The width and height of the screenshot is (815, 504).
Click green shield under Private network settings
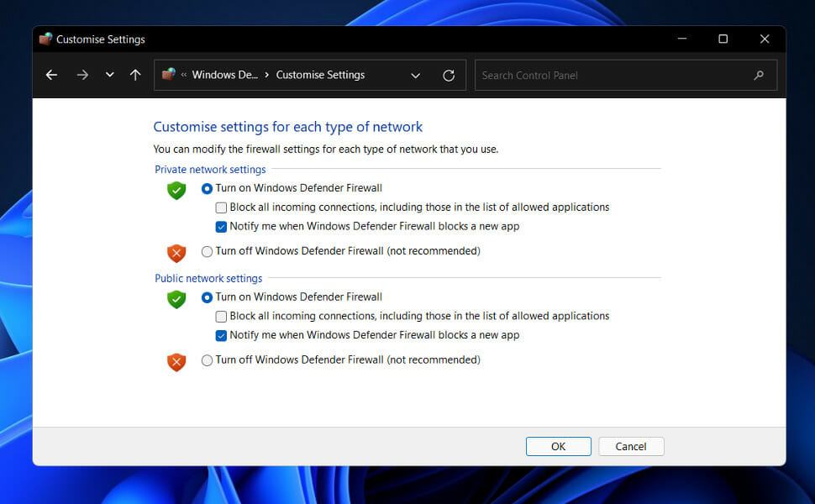coord(176,190)
